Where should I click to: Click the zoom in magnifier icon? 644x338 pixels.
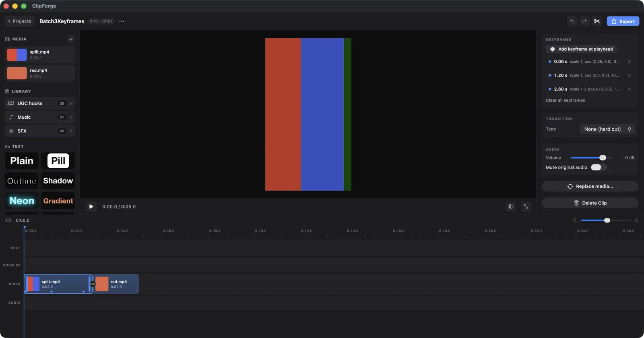[637, 221]
